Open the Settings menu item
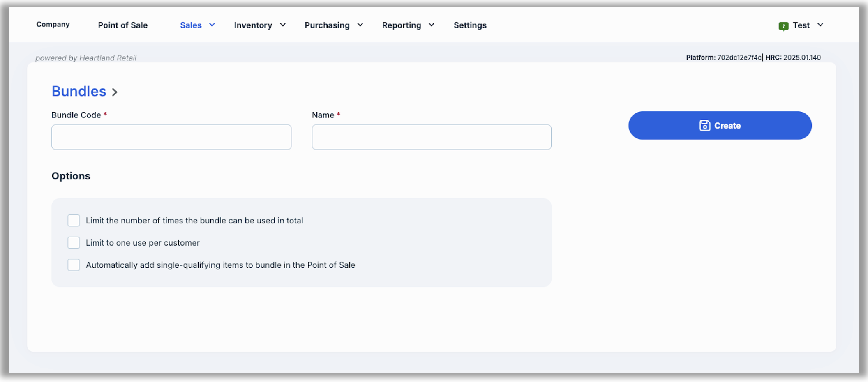This screenshot has width=868, height=382. 470,25
